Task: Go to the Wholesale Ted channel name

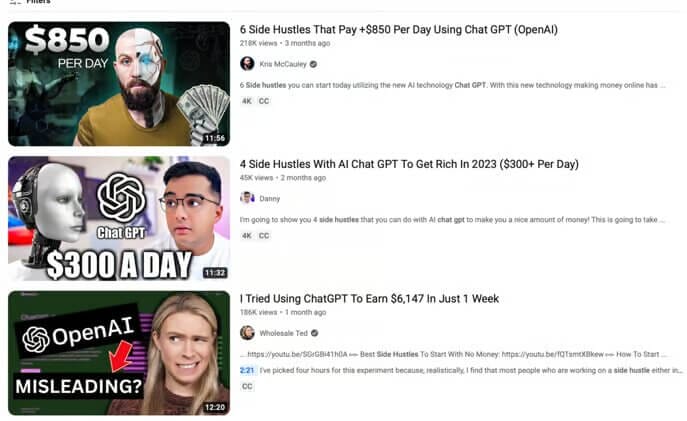Action: (x=283, y=333)
